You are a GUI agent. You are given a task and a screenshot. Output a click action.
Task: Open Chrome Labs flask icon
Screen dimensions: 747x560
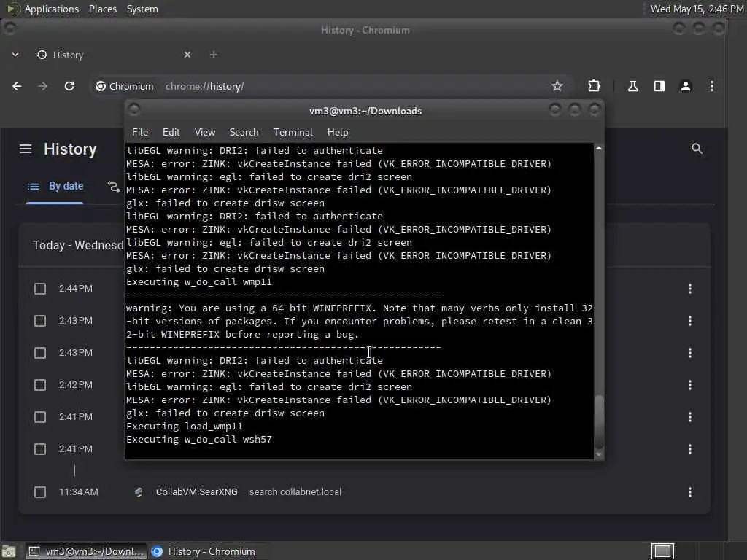(x=633, y=86)
